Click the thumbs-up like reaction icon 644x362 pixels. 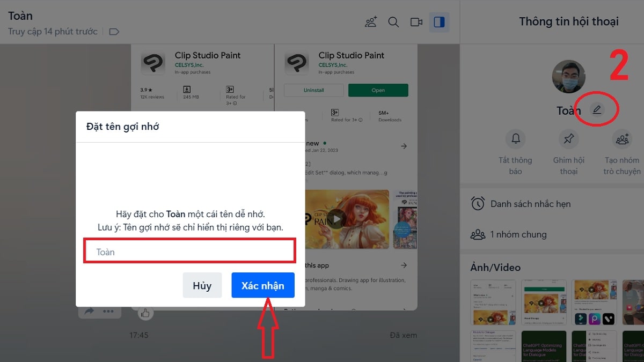coord(145,313)
